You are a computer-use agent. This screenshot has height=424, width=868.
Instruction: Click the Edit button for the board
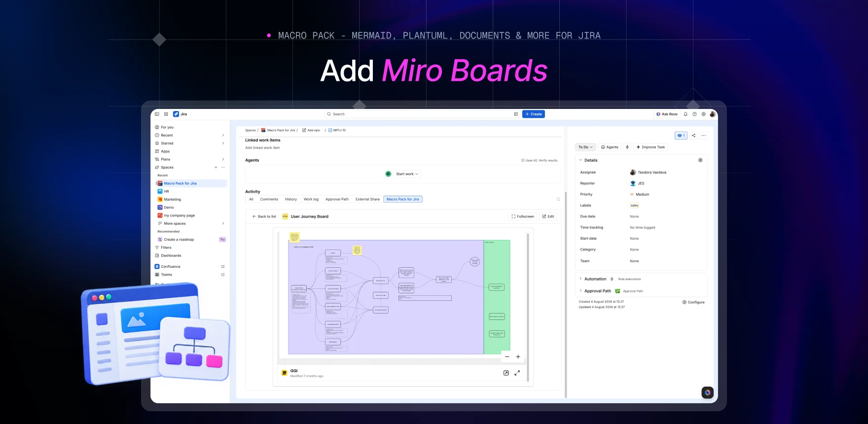[548, 216]
